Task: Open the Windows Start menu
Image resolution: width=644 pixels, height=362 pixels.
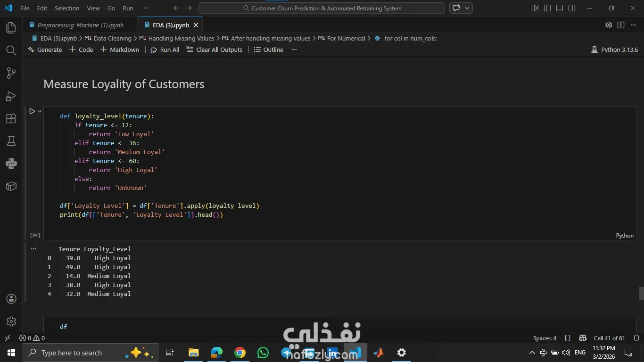Action: click(x=11, y=353)
